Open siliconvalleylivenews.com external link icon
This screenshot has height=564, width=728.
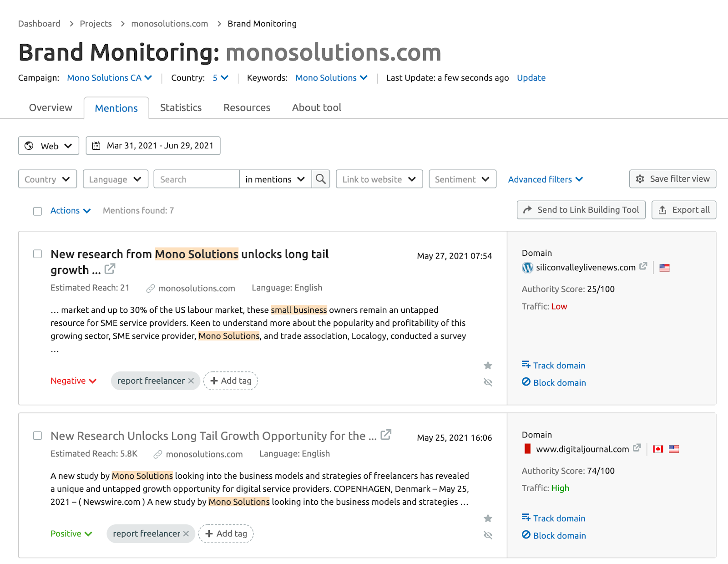pos(643,266)
